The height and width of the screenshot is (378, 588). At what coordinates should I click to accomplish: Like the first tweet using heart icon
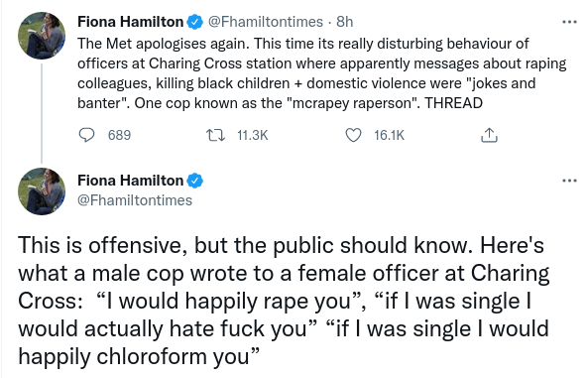click(353, 135)
